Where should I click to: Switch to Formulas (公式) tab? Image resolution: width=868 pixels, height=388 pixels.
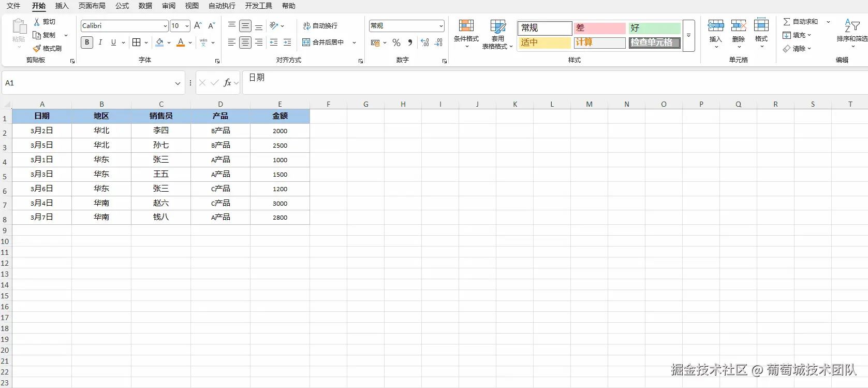point(122,6)
